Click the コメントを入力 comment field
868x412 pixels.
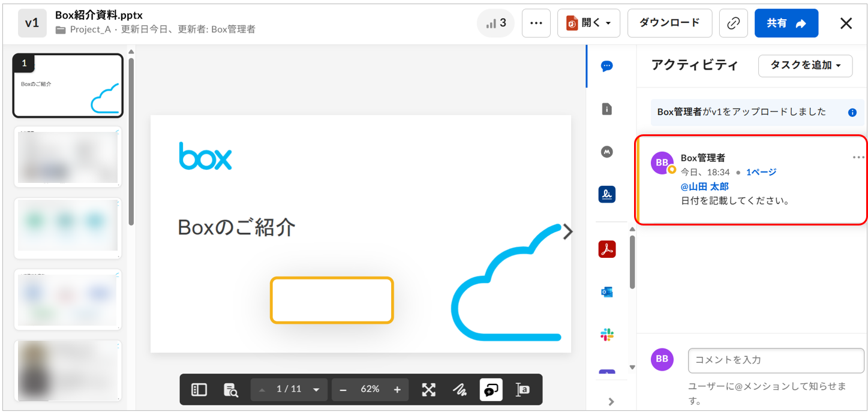point(775,360)
